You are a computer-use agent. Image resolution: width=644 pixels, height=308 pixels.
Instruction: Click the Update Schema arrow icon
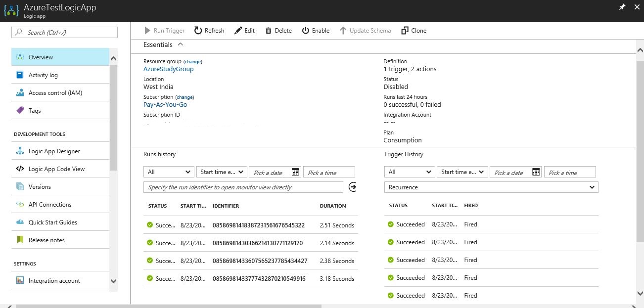pos(343,31)
